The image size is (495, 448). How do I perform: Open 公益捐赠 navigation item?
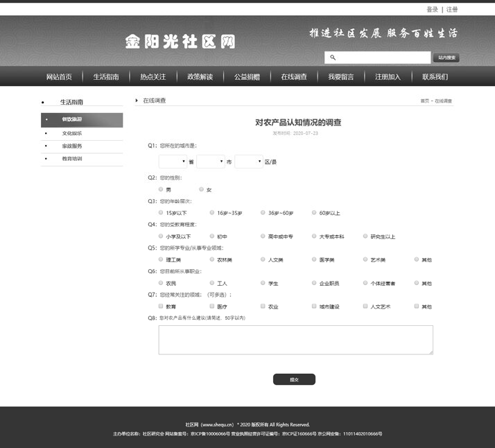(247, 77)
